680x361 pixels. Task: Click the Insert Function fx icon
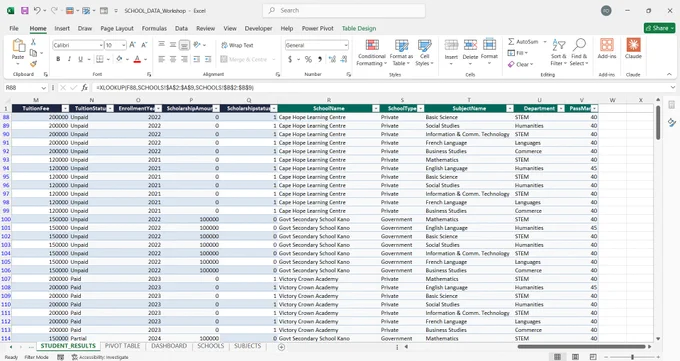(x=85, y=88)
